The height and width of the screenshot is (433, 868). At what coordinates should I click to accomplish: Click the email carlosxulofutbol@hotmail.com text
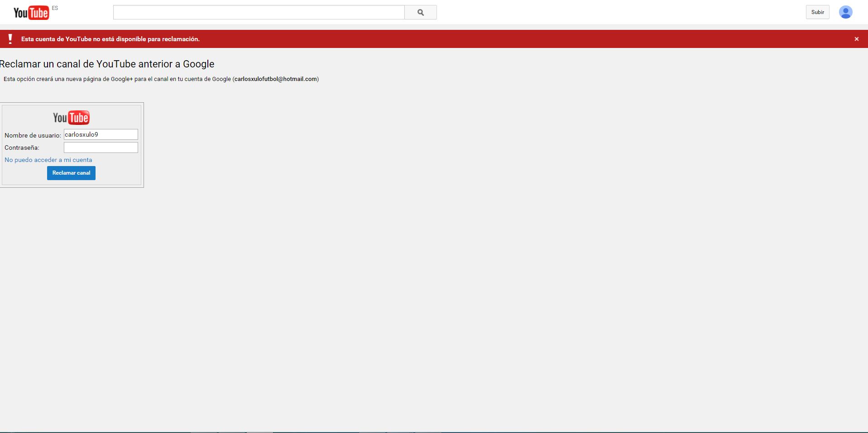(276, 79)
